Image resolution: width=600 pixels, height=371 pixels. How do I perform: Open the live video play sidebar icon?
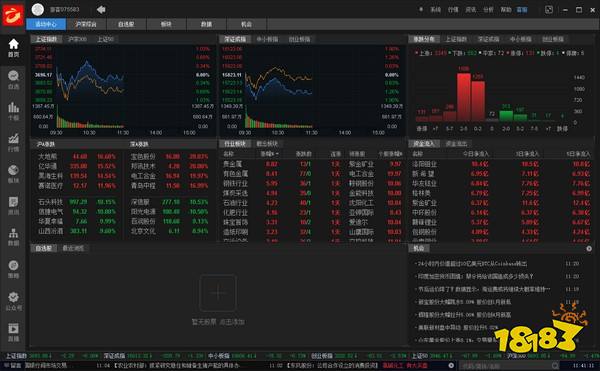click(x=13, y=332)
